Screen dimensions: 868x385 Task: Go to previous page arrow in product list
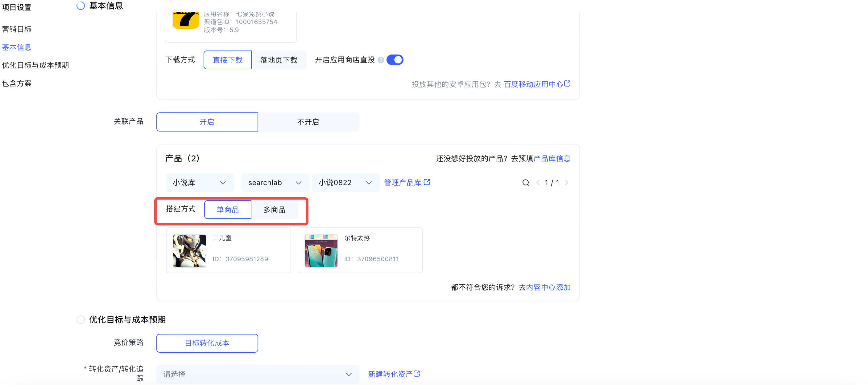coord(538,182)
